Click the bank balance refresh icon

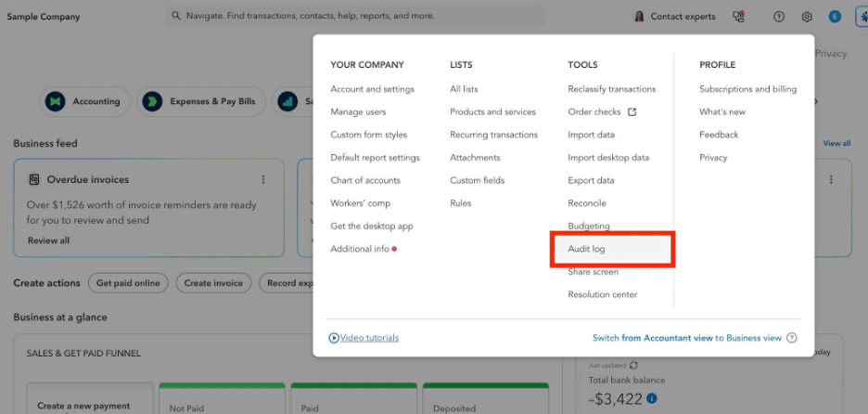click(633, 365)
